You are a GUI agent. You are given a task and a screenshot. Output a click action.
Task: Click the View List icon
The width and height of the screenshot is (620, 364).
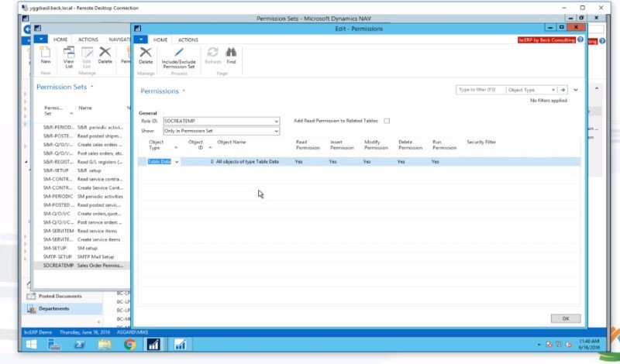coord(68,55)
